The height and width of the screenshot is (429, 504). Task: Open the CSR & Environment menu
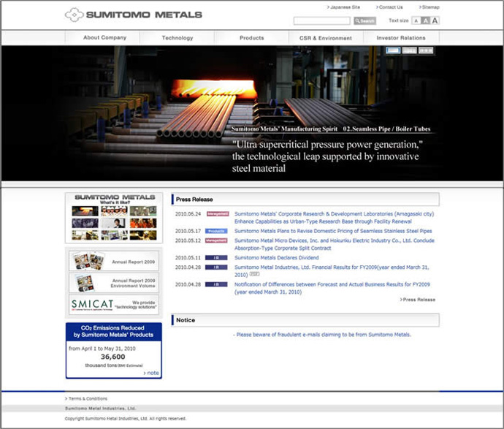coord(326,37)
